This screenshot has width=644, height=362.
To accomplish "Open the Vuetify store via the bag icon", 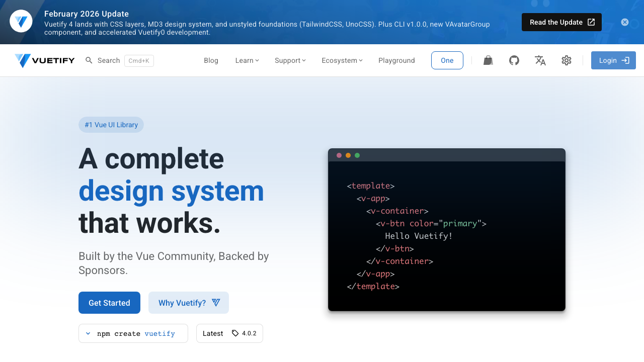I will click(x=488, y=60).
